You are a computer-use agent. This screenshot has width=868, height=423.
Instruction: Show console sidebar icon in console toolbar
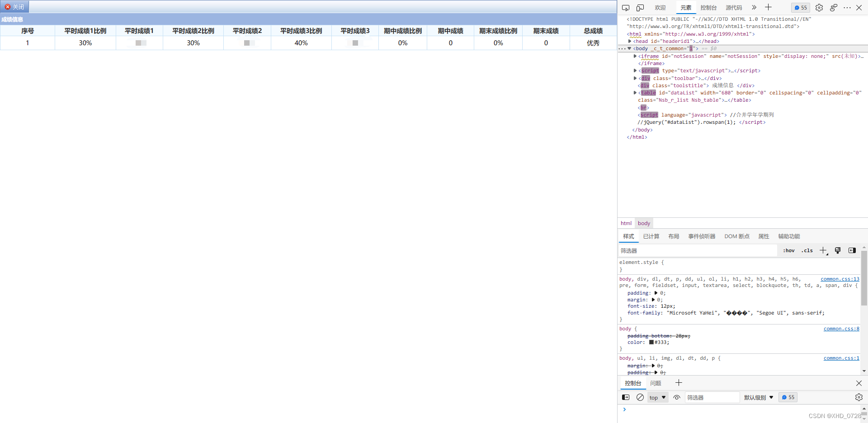coord(626,397)
